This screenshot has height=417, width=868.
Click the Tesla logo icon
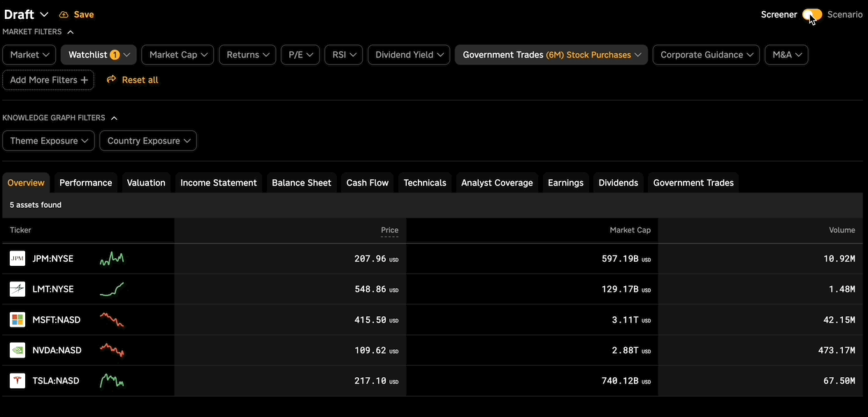(17, 381)
